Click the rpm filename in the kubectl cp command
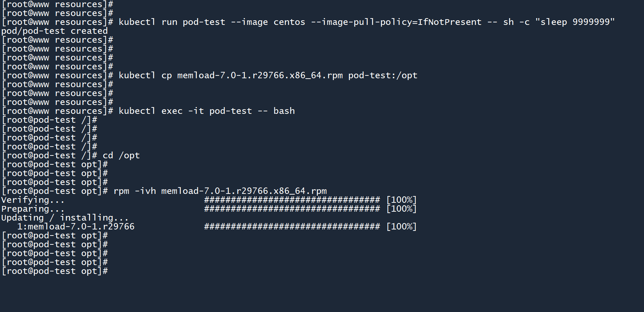The width and height of the screenshot is (644, 312). coord(260,75)
